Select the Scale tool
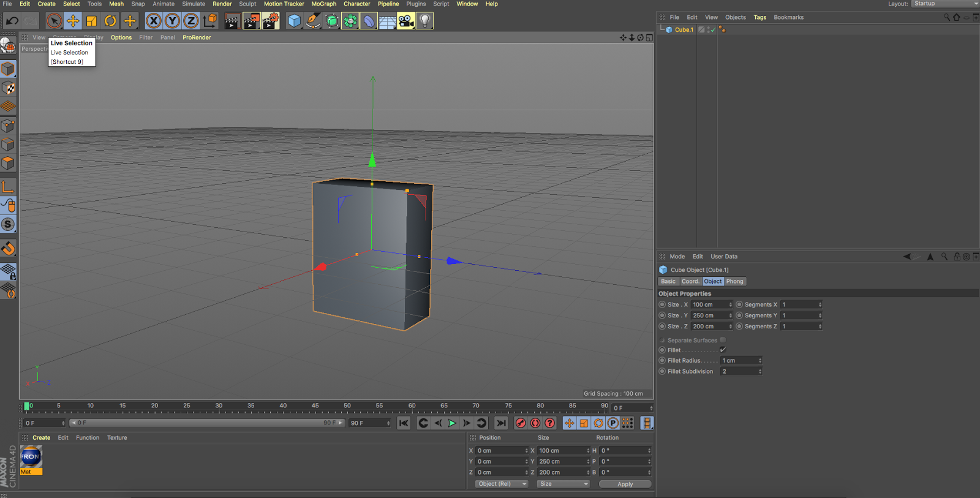980x498 pixels. pos(91,21)
